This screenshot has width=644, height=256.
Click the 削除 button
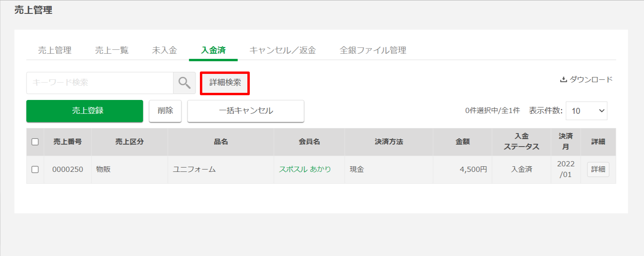(165, 111)
